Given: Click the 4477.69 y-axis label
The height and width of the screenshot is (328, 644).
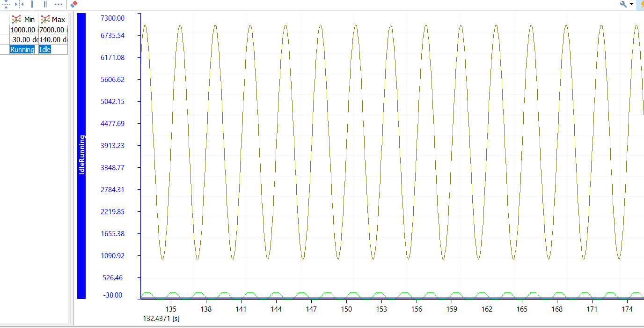Looking at the screenshot, I should 112,123.
